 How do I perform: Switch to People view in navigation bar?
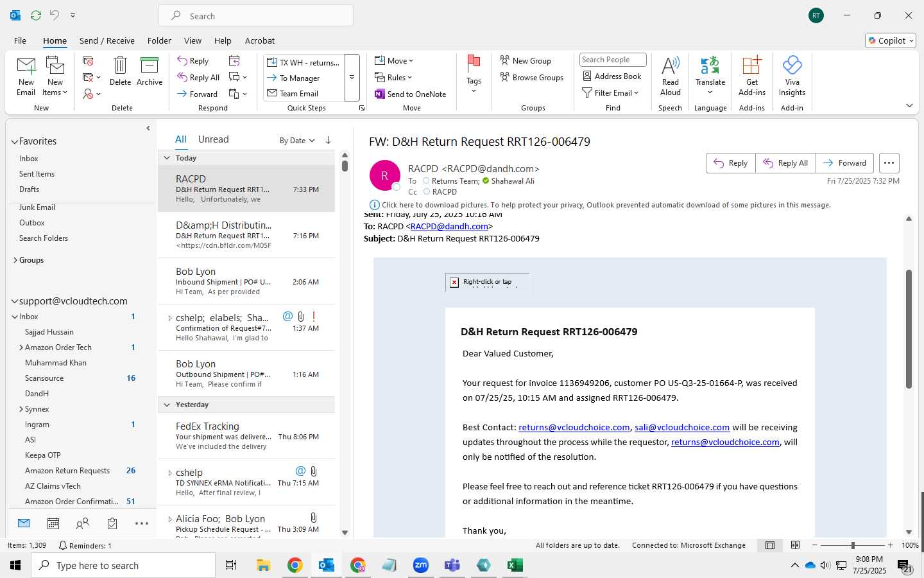(x=82, y=523)
